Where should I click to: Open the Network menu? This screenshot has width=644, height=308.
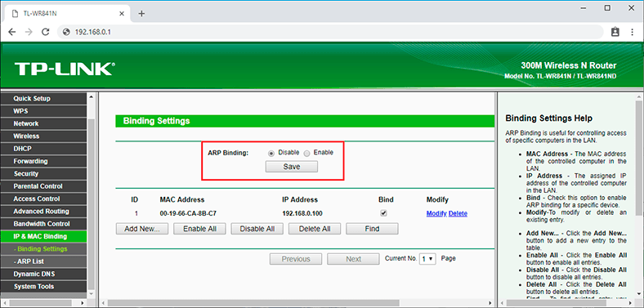point(43,123)
